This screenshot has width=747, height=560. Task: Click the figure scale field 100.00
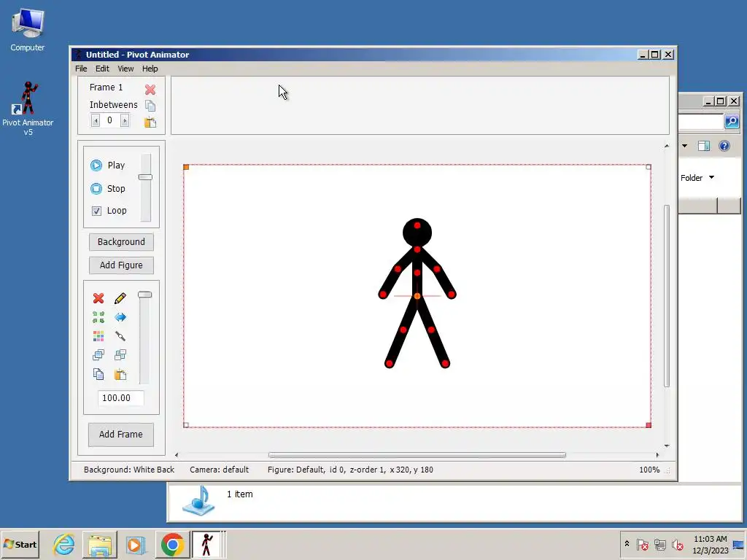click(x=120, y=397)
